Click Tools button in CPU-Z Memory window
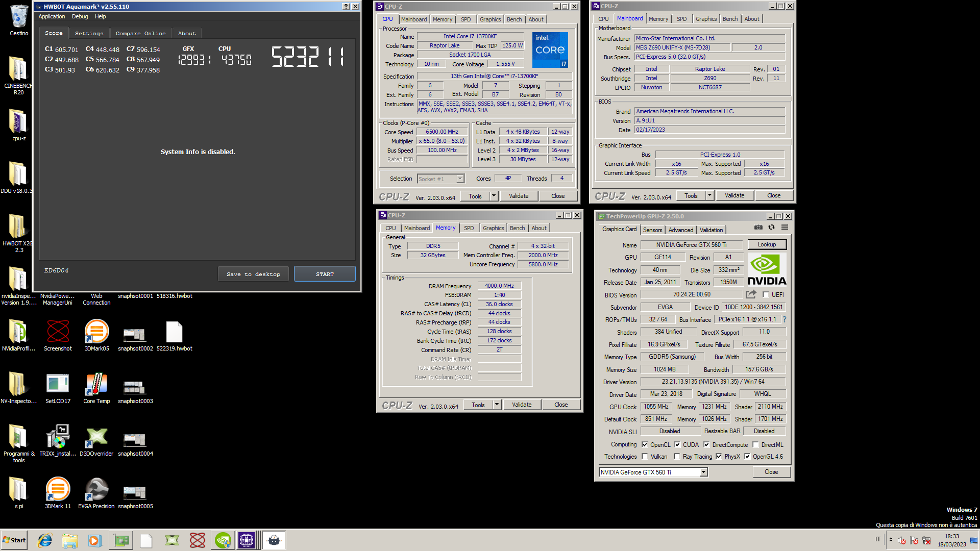980x551 pixels. pos(478,405)
